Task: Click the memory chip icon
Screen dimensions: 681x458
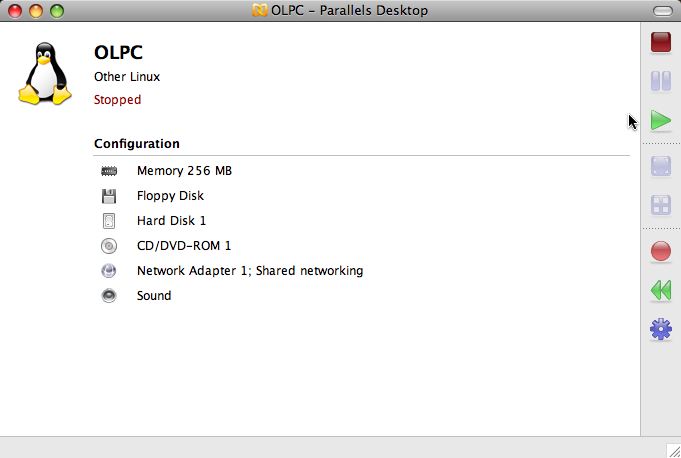Action: pyautogui.click(x=109, y=171)
